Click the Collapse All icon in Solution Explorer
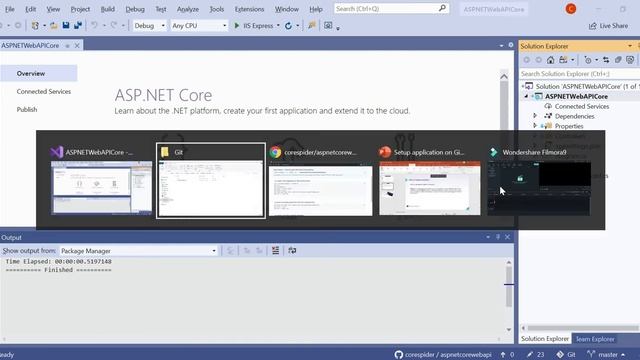The image size is (640, 360). tap(618, 60)
